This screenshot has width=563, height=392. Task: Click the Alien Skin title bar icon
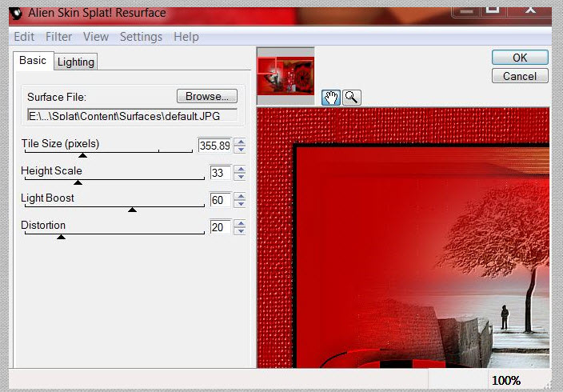click(16, 14)
